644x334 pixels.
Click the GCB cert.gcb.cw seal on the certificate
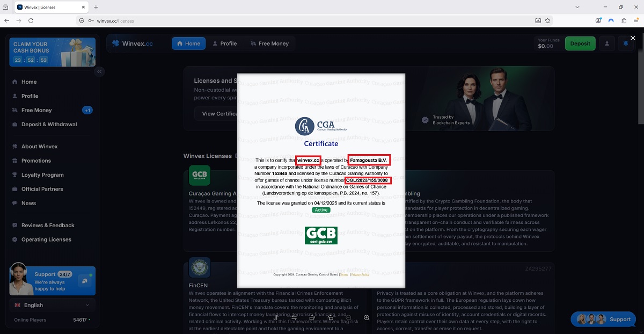coord(321,235)
